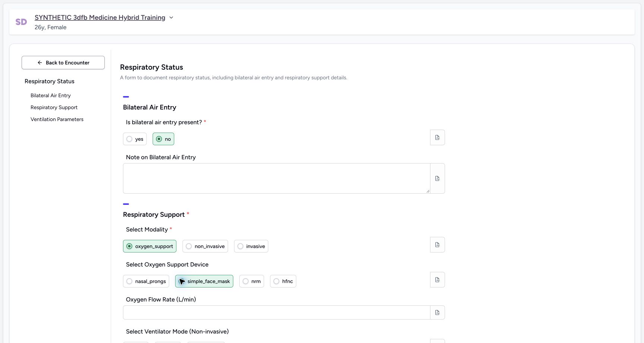Click 'Select Ventilator Mode (Non-invasive)' label

177,331
